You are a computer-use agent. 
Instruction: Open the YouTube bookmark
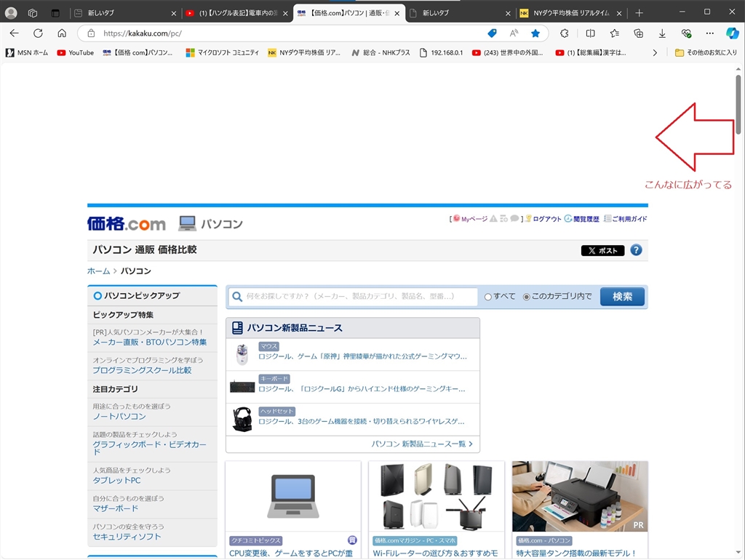(x=76, y=52)
